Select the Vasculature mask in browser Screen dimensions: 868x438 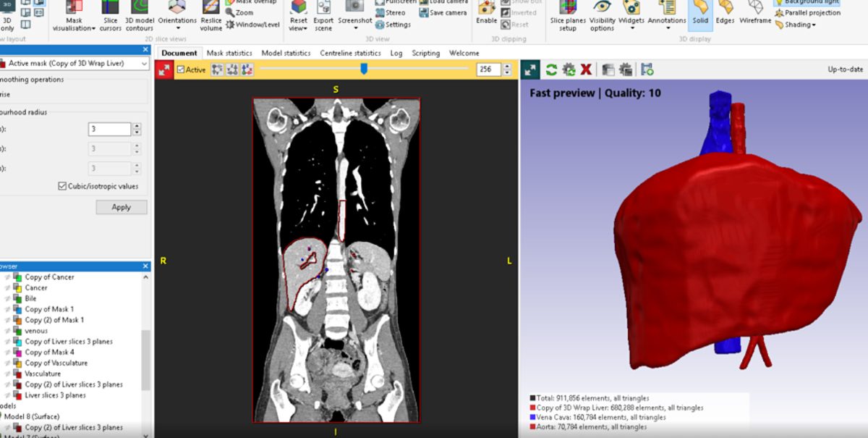[x=42, y=374]
